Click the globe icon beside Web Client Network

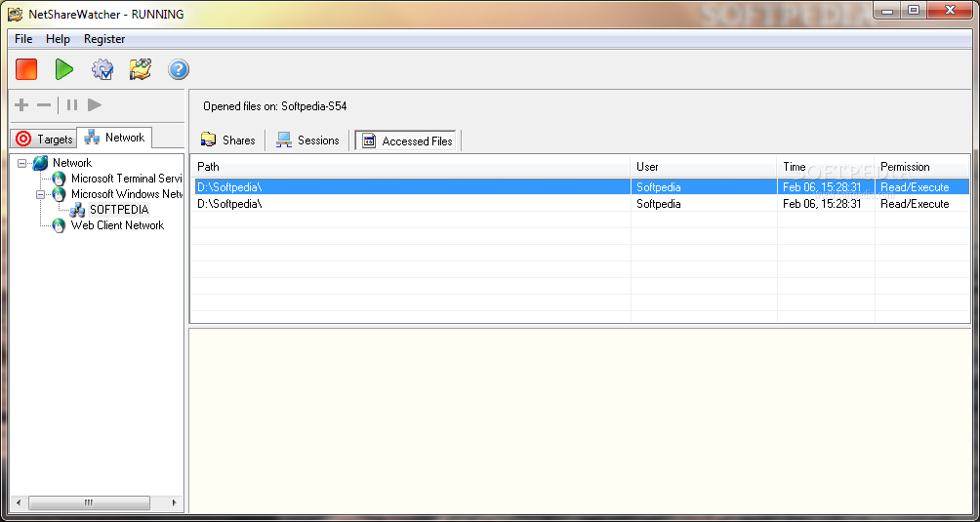point(60,225)
